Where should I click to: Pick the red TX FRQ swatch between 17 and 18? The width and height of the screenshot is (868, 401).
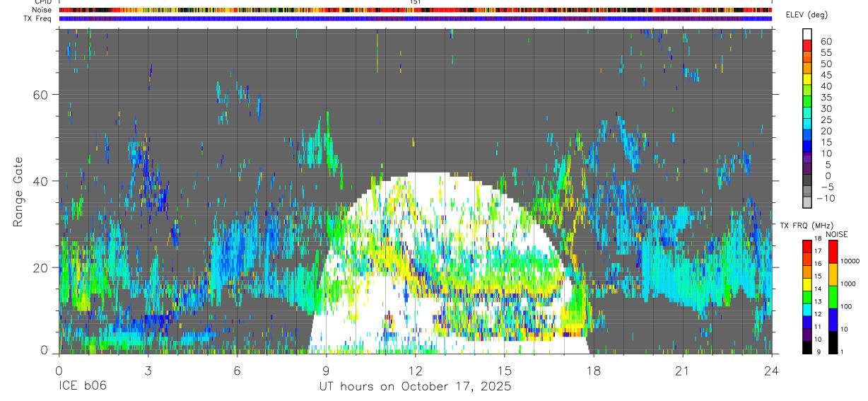(807, 245)
